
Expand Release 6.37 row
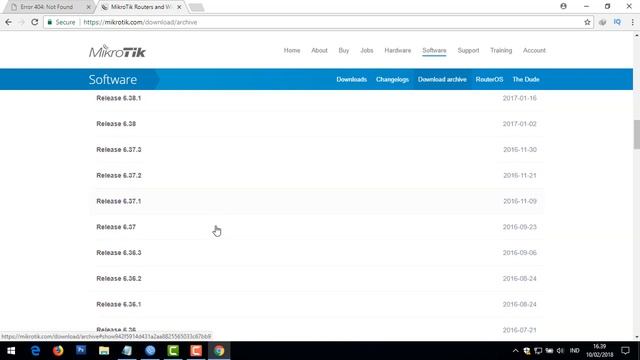pyautogui.click(x=317, y=227)
